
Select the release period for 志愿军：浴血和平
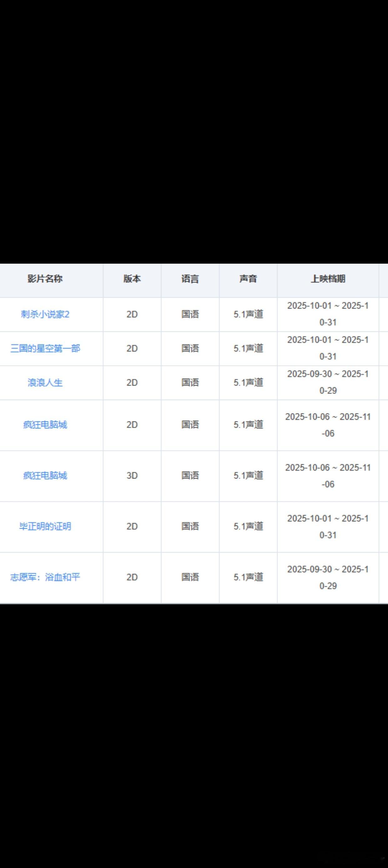pos(328,577)
